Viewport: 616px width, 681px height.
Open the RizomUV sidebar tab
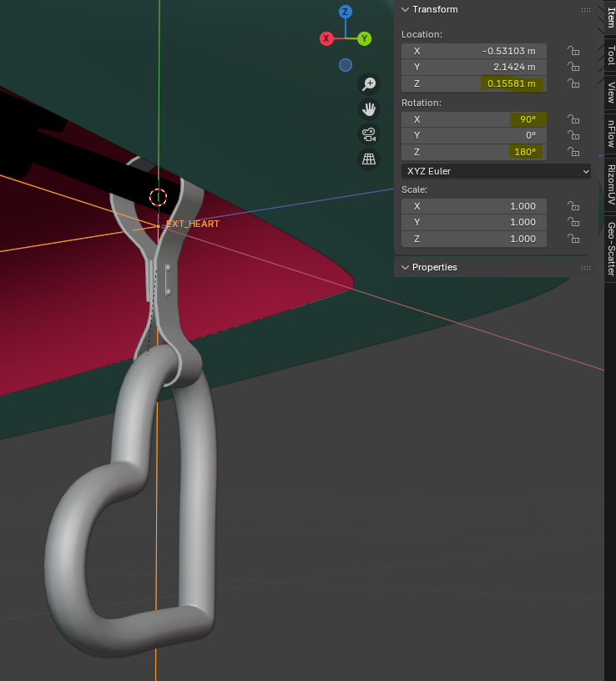coord(610,184)
